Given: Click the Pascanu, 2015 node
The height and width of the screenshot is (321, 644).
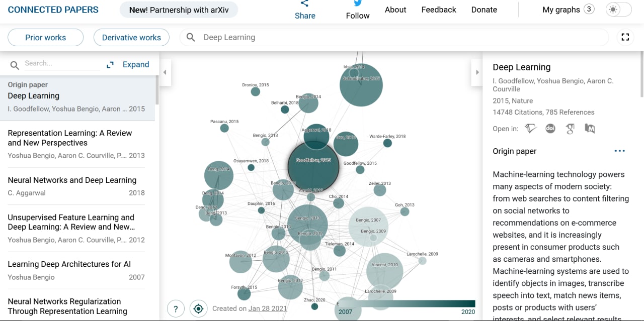Looking at the screenshot, I should pyautogui.click(x=224, y=128).
